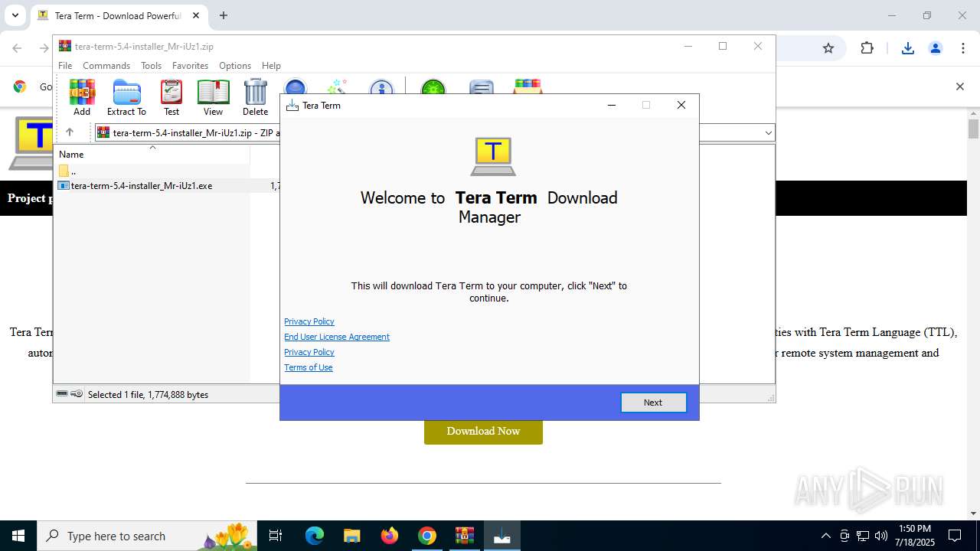Open the first Privacy Policy link
Image resolution: width=980 pixels, height=551 pixels.
tap(309, 321)
